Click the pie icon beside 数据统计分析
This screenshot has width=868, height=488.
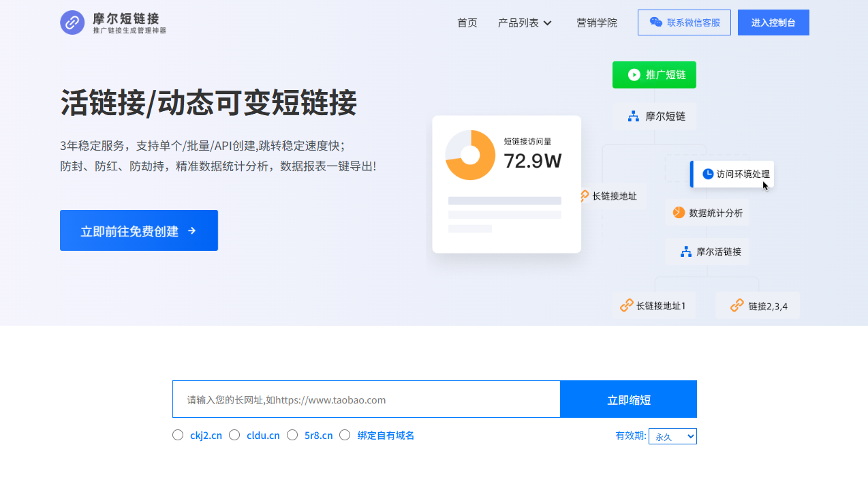pyautogui.click(x=679, y=212)
